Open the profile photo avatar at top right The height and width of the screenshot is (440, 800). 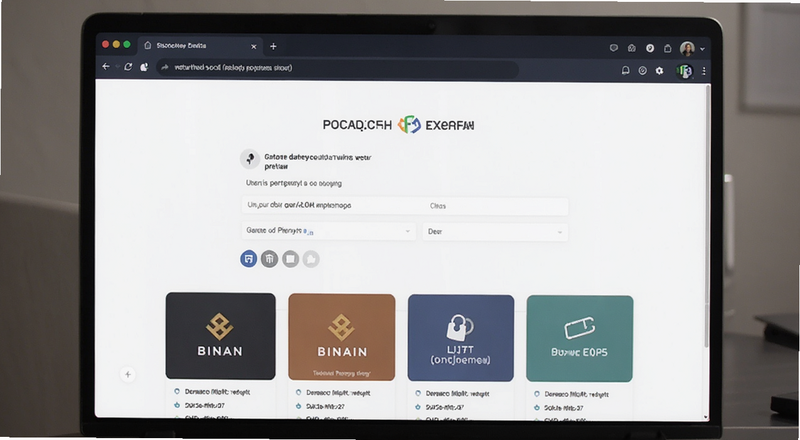point(687,49)
